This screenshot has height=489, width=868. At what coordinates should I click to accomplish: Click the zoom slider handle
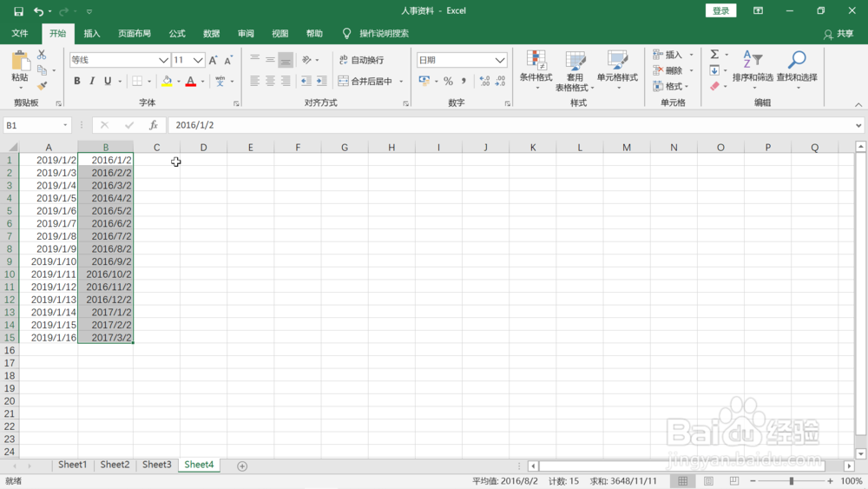792,480
